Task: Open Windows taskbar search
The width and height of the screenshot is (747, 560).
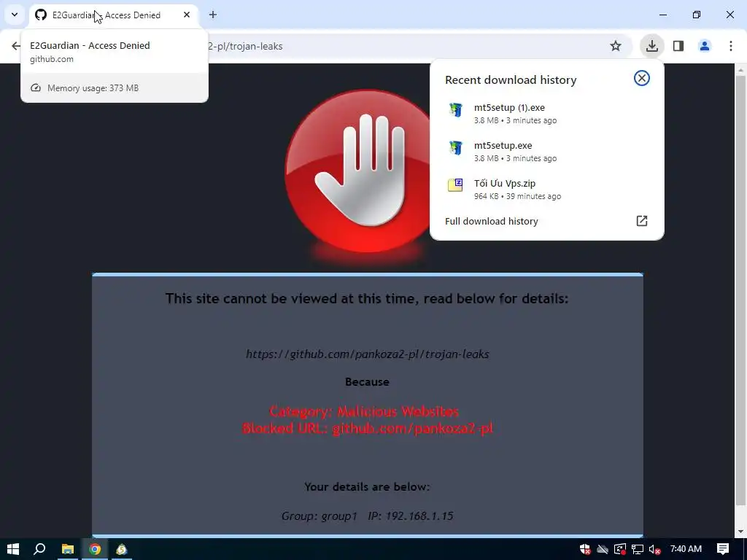Action: 39,549
